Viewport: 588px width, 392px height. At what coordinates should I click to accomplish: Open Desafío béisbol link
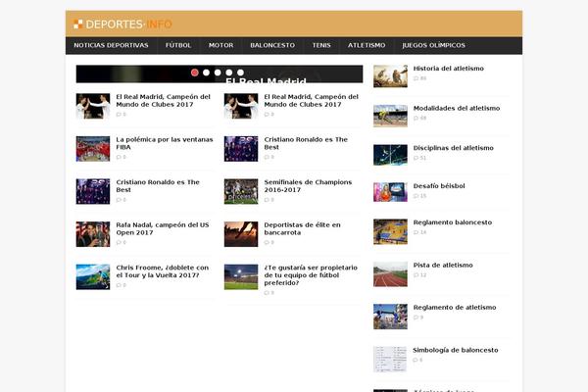click(439, 186)
